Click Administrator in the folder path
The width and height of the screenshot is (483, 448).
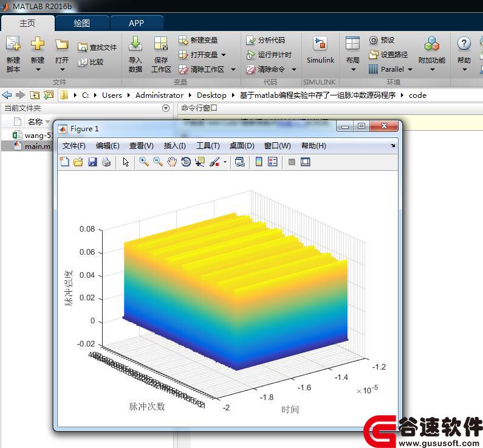[x=159, y=95]
